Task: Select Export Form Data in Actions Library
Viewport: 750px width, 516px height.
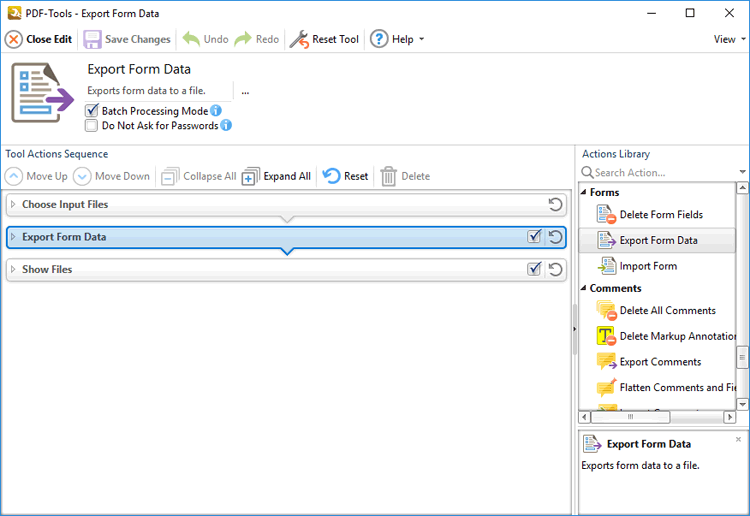Action: (657, 240)
